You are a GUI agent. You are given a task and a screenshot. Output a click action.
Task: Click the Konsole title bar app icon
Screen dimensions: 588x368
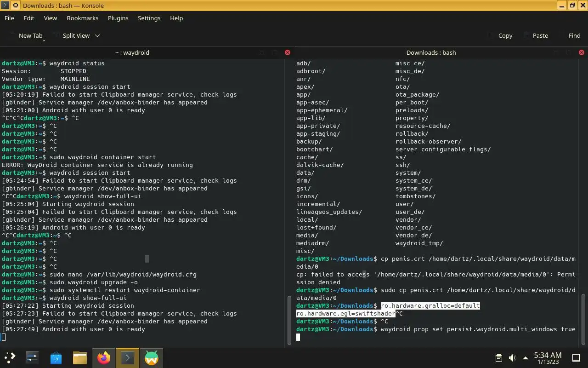[x=5, y=6]
